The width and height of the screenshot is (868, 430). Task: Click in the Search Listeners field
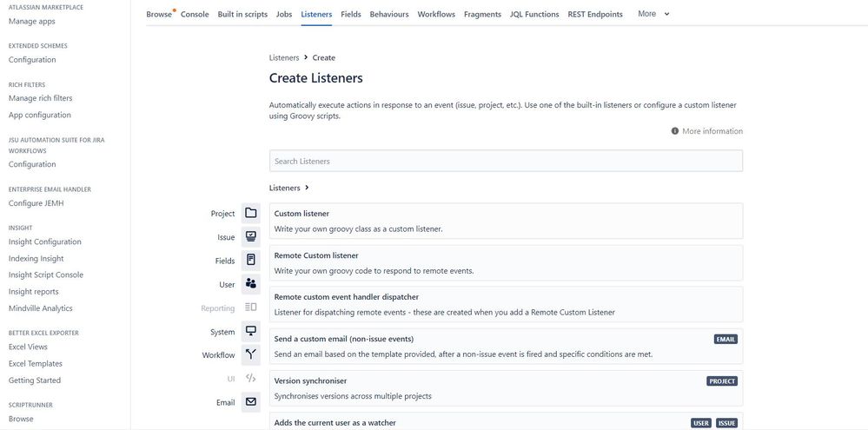coord(506,161)
